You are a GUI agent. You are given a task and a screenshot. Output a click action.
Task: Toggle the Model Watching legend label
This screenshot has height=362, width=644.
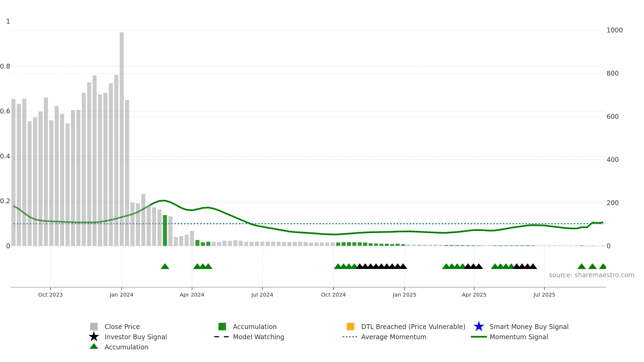(x=258, y=337)
